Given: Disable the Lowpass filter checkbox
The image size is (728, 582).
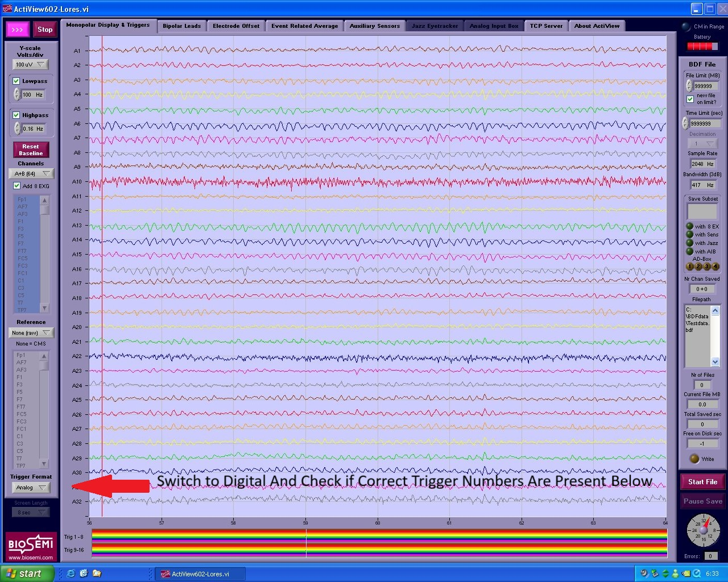Looking at the screenshot, I should (x=16, y=81).
